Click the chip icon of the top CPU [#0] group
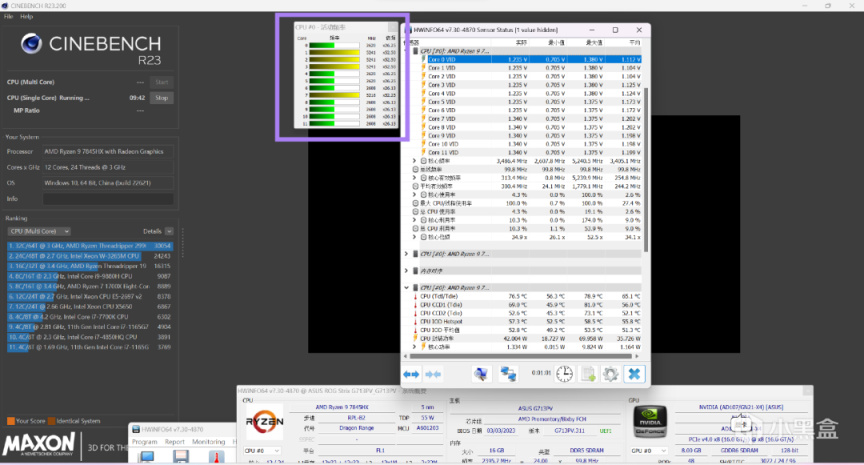The width and height of the screenshot is (864, 465). pyautogui.click(x=415, y=51)
